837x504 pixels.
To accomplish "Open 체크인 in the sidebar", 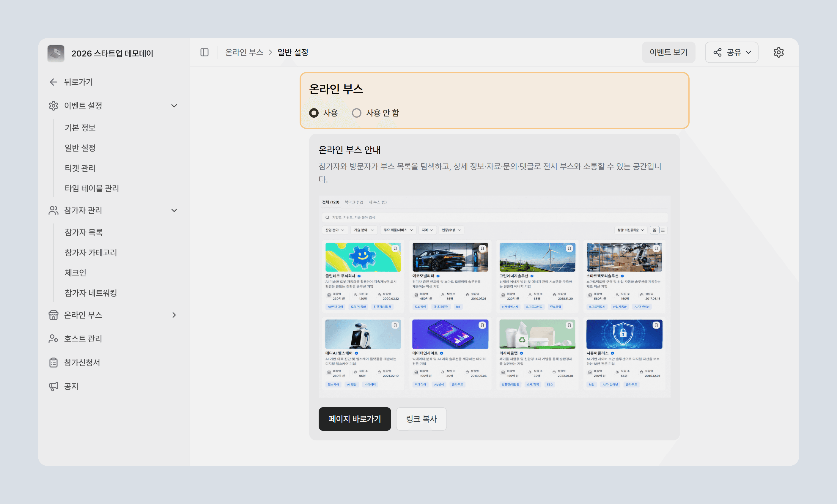I will coord(75,273).
